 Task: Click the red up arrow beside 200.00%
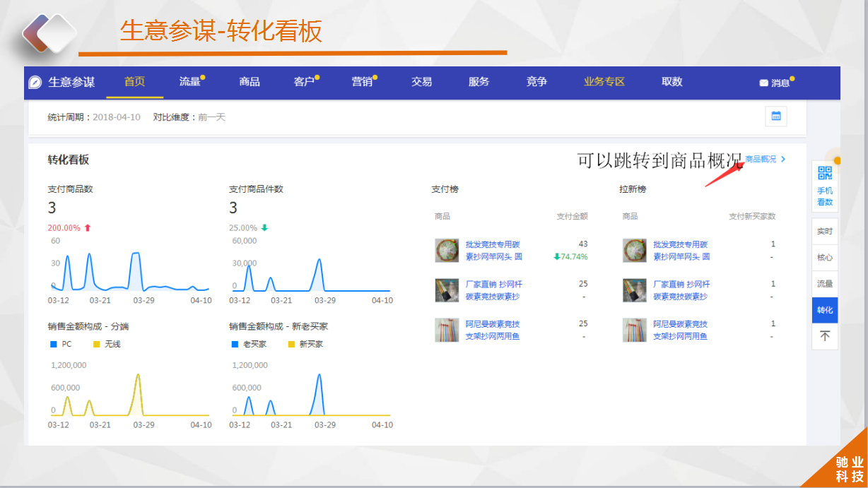[88, 228]
